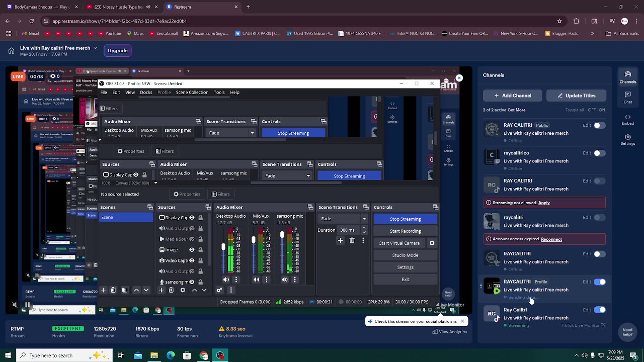
Task: Open virtual camera settings gear icon
Action: pos(432,243)
